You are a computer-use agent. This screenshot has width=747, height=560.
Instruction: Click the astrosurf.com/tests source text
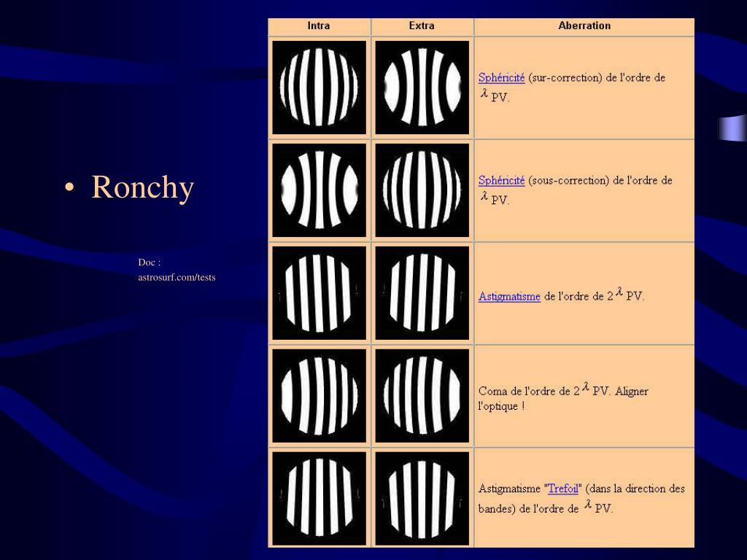pyautogui.click(x=177, y=278)
